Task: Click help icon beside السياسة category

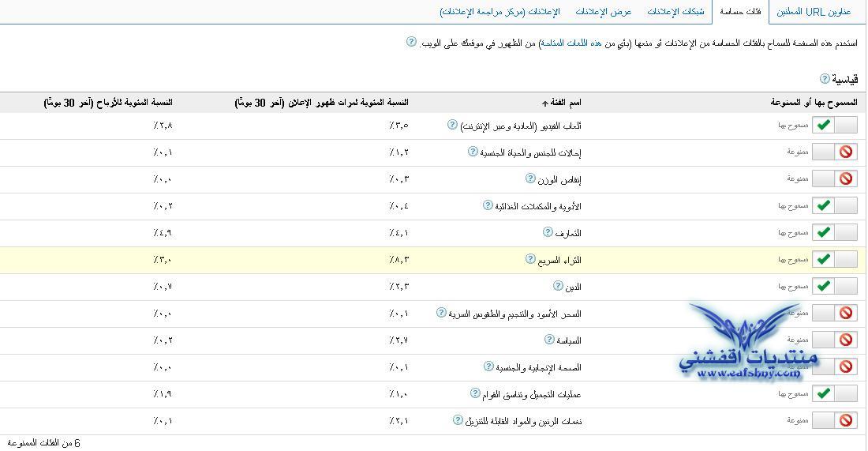Action: (x=549, y=340)
